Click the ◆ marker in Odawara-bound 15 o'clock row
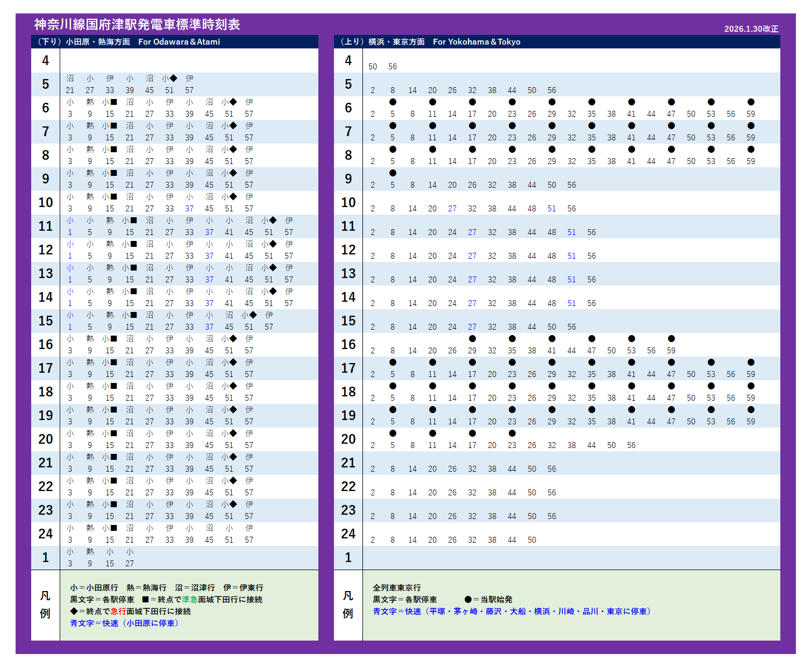This screenshot has width=812, height=668. point(253,315)
